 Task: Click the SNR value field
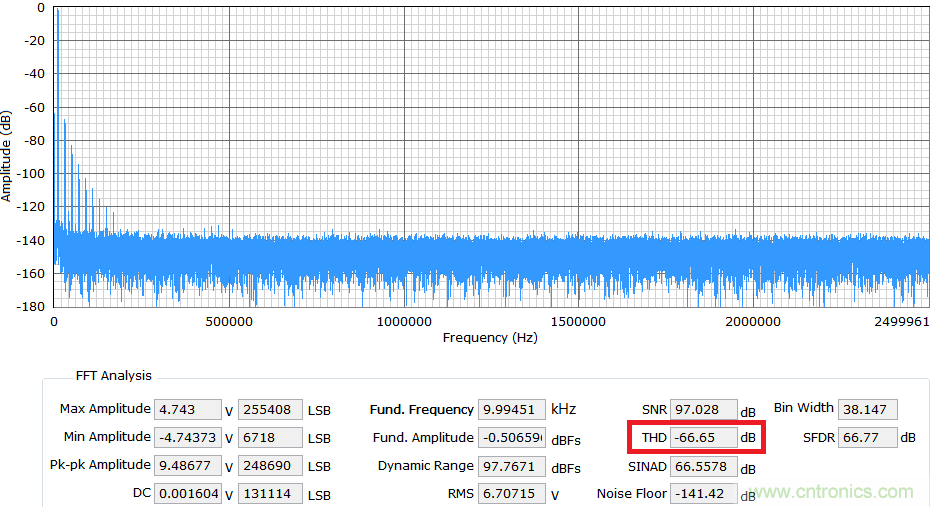click(703, 410)
